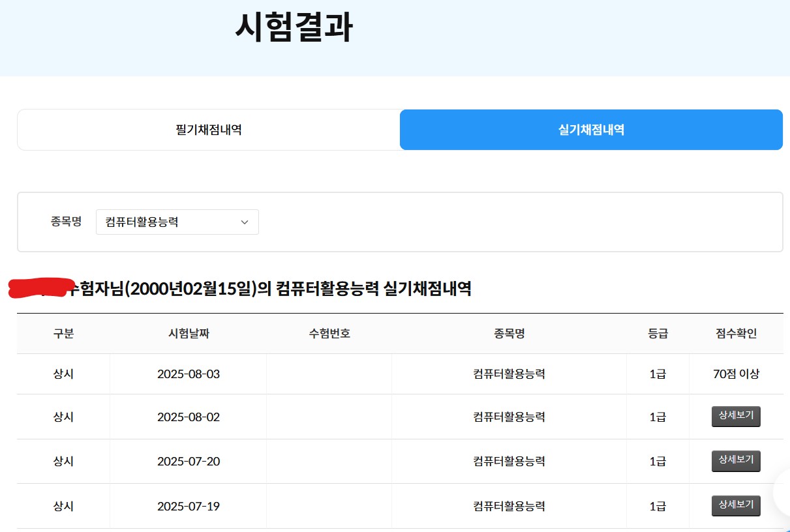Click the 점수확인 column header
Screen dimensions: 790x532
tap(736, 334)
